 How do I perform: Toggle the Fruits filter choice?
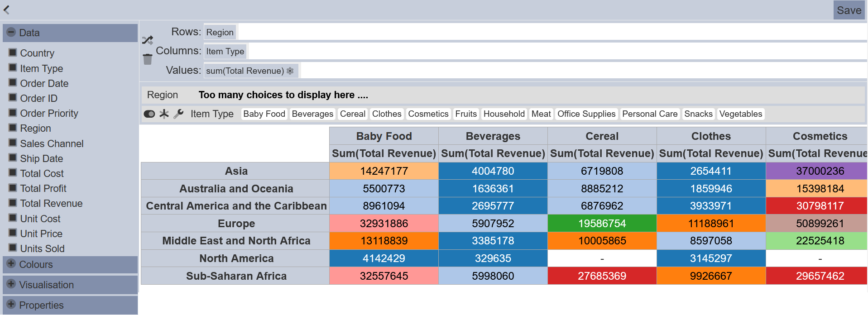tap(466, 114)
